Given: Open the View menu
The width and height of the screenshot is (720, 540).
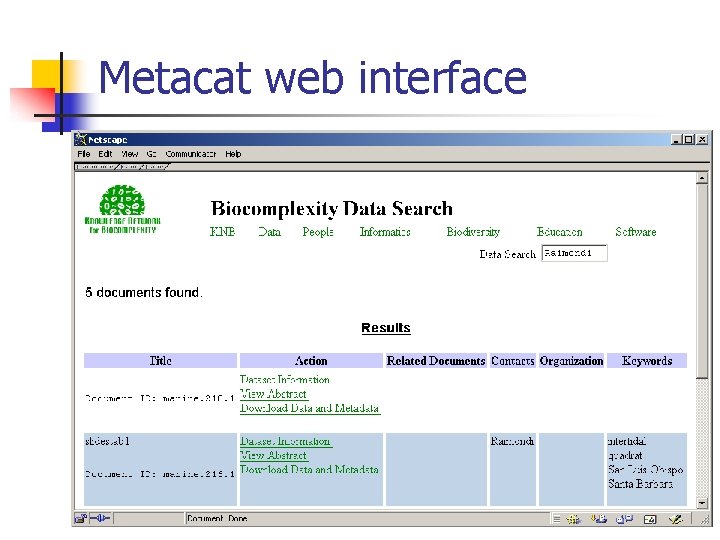Looking at the screenshot, I should pos(129,154).
